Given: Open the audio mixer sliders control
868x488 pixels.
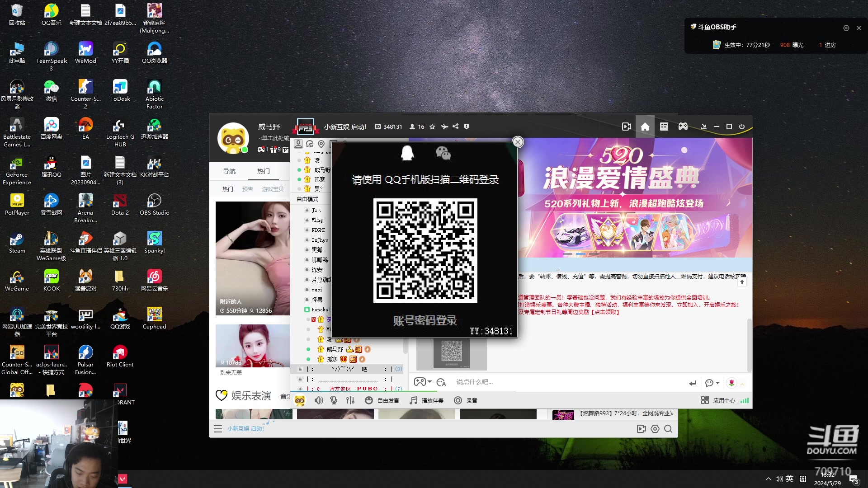Looking at the screenshot, I should click(350, 400).
